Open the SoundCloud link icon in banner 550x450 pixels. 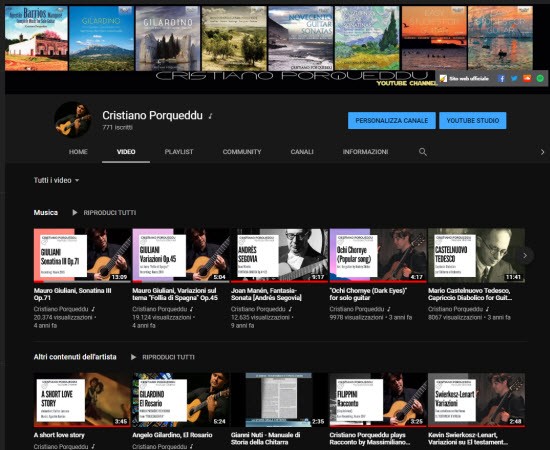click(x=527, y=79)
